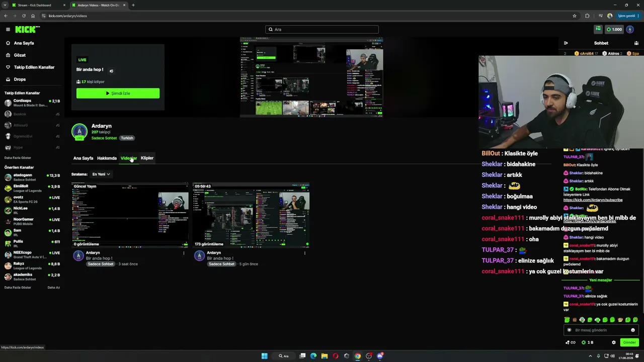Screen dimensions: 644x362
Task: Click the Ara search field
Action: (x=322, y=30)
